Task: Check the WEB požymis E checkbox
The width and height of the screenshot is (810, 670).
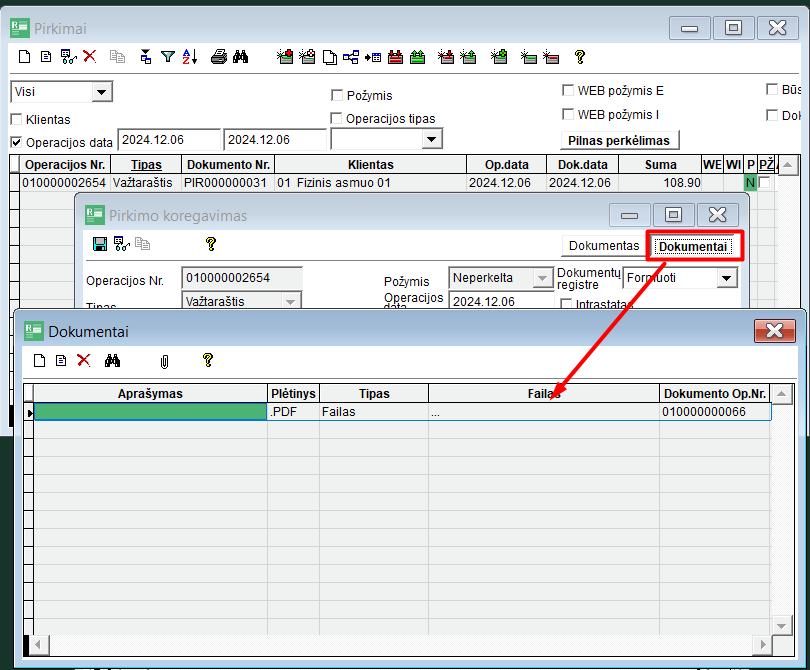Action: (x=568, y=91)
